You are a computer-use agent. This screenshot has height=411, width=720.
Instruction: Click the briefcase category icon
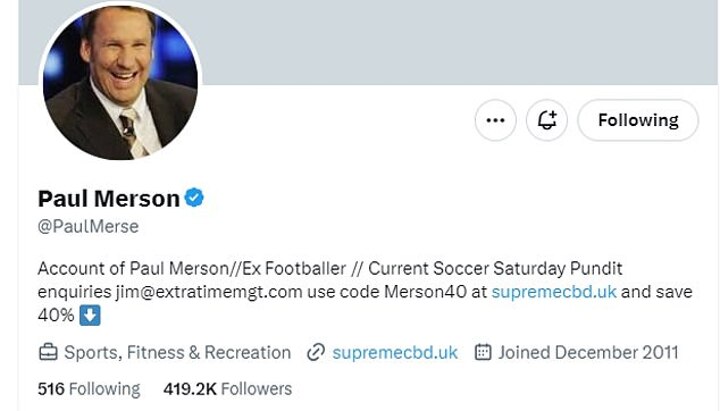[x=47, y=352]
